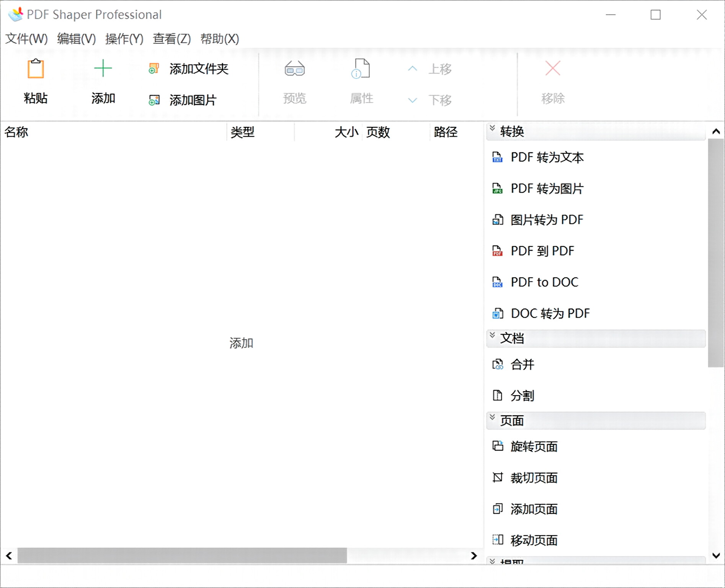Click the Move Up (上移) arrow icon
This screenshot has width=725, height=588.
tap(412, 69)
